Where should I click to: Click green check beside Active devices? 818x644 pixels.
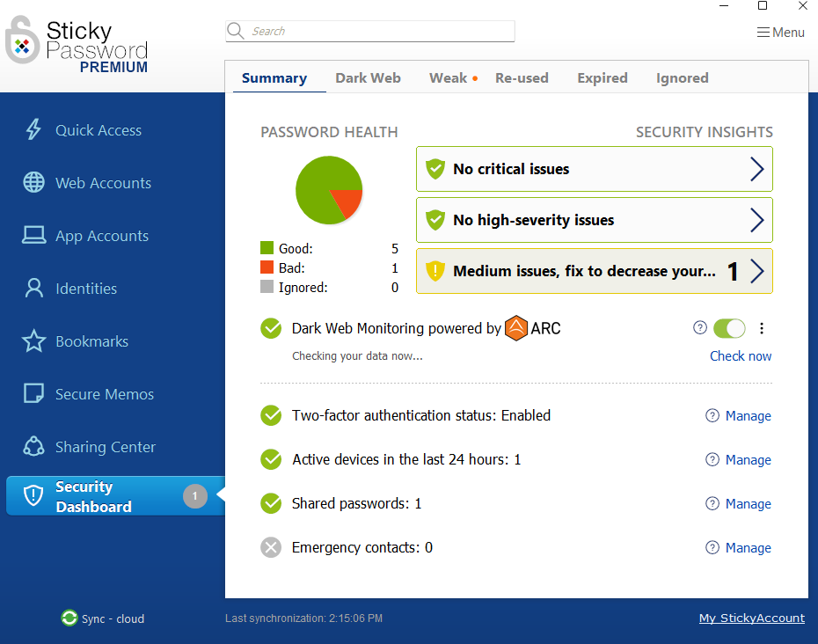[x=271, y=459]
